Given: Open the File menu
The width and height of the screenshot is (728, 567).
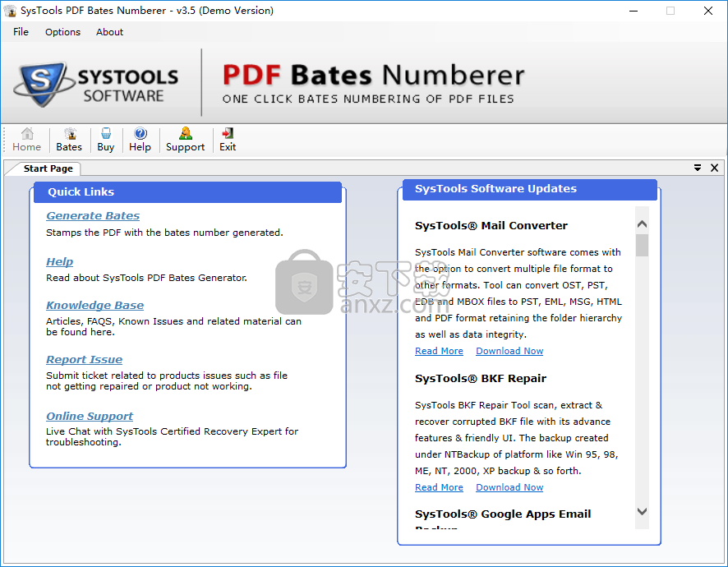Looking at the screenshot, I should (x=21, y=31).
